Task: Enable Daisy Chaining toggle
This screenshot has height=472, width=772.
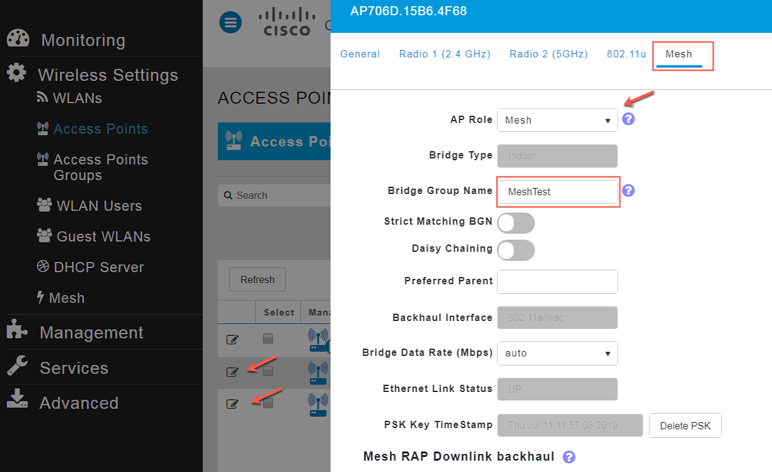Action: [x=515, y=249]
